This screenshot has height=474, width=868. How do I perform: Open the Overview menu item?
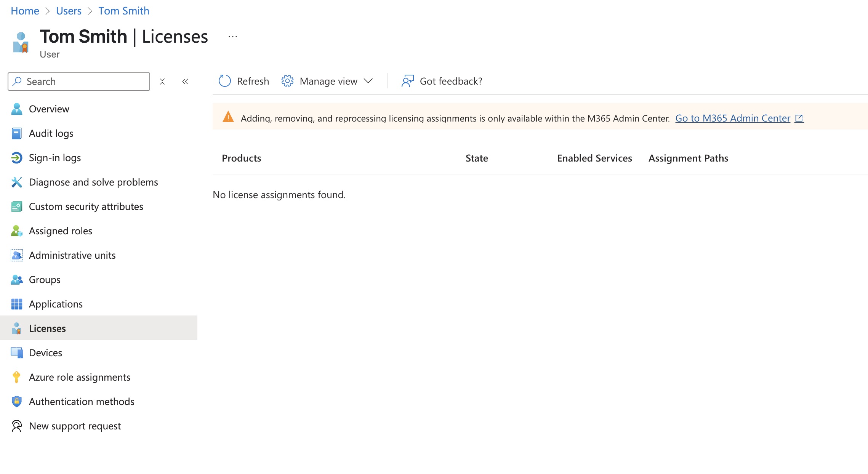49,109
